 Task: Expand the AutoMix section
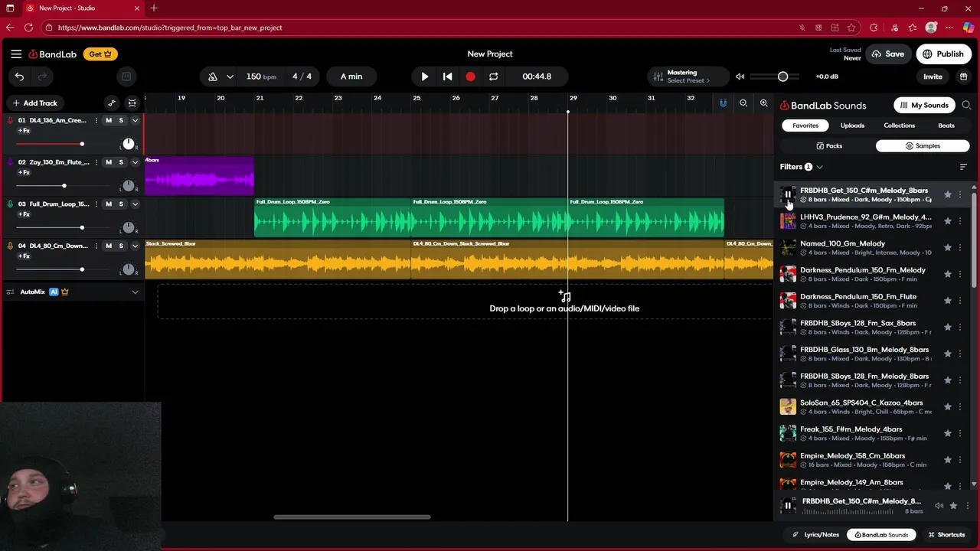135,292
